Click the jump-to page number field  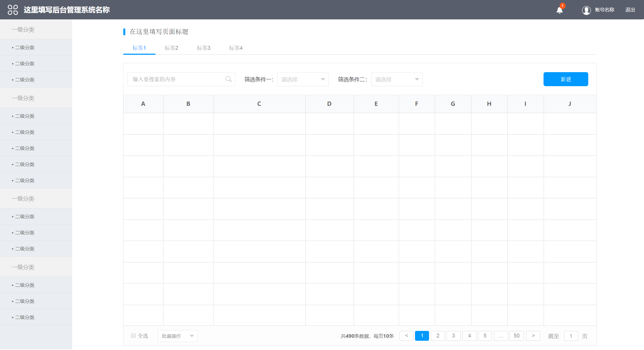click(x=571, y=336)
